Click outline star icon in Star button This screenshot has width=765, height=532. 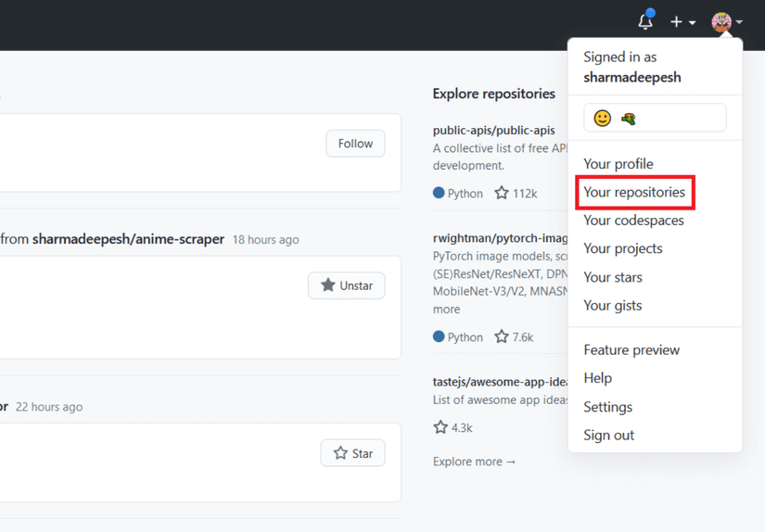340,453
